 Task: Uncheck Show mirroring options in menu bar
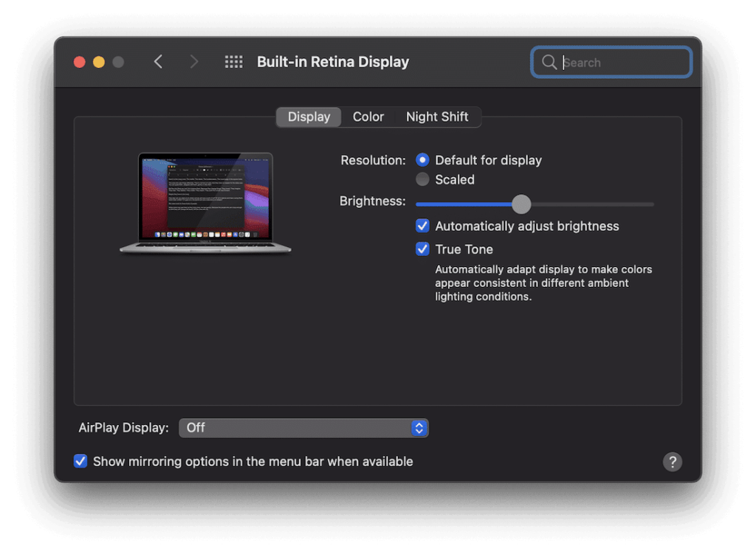tap(80, 461)
